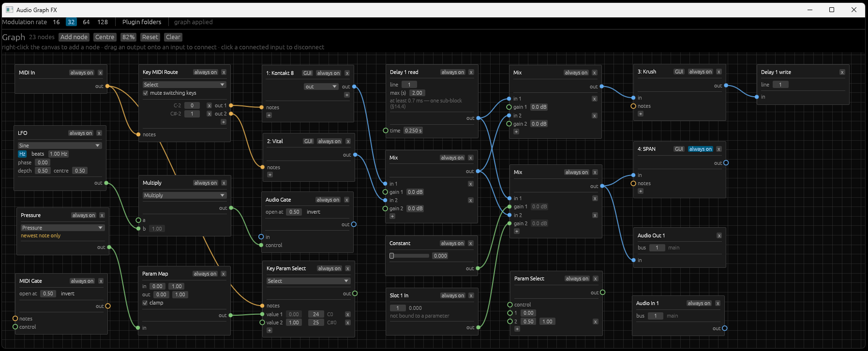Viewport: 868px width, 351px height.
Task: Open the Kontakt 8 out dropdown
Action: coord(321,87)
